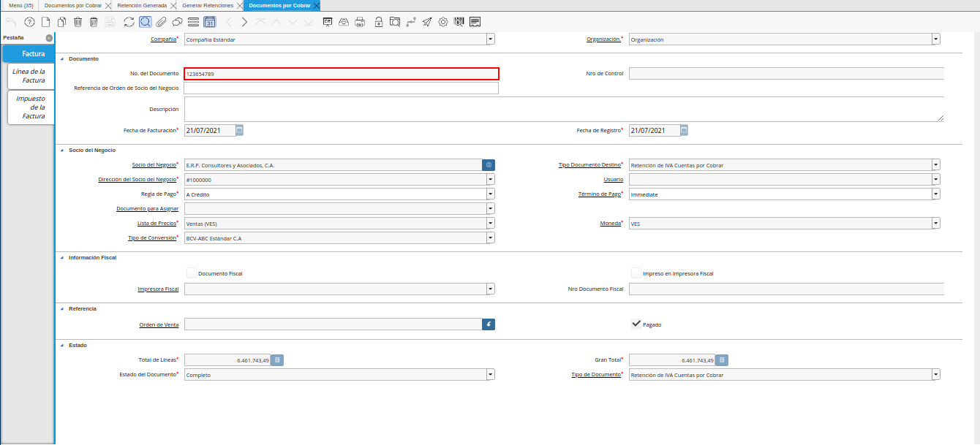Image resolution: width=980 pixels, height=445 pixels.
Task: Switch to the Retención Generada tab
Action: 142,5
